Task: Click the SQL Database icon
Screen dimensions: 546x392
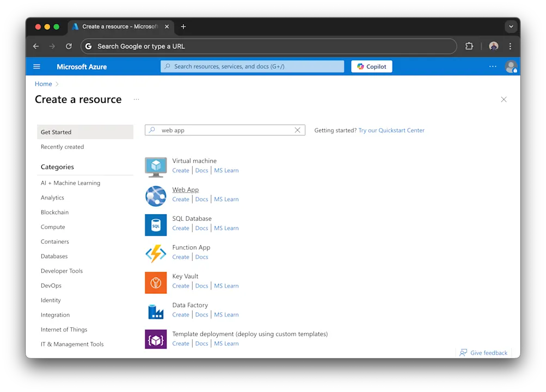Action: (156, 223)
